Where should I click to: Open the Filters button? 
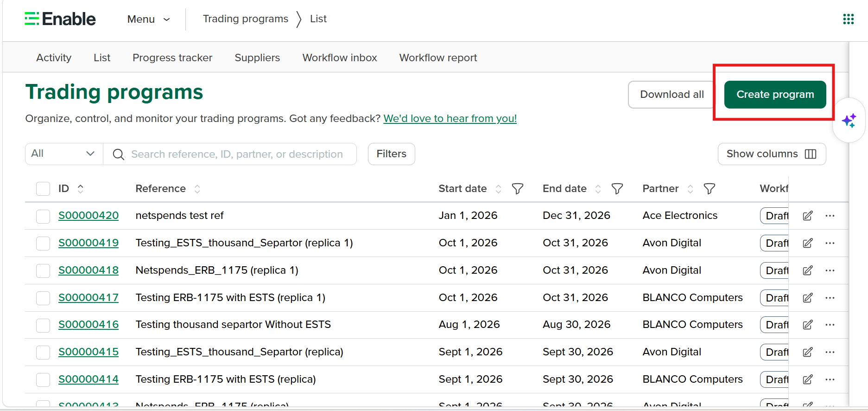[x=391, y=154]
